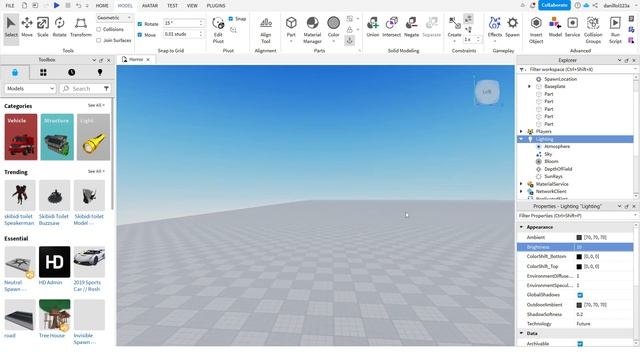Open Toolbox Inventory grid tab
The width and height of the screenshot is (640, 360).
pyautogui.click(x=43, y=72)
